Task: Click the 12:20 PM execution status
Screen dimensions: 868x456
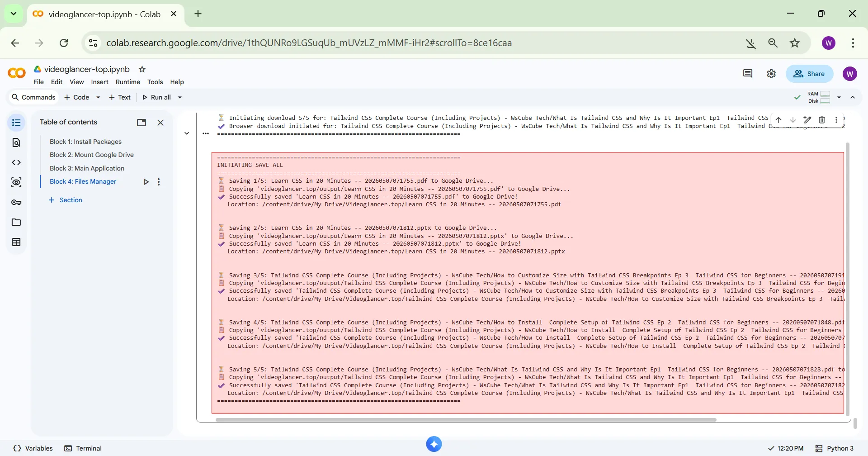Action: click(786, 448)
